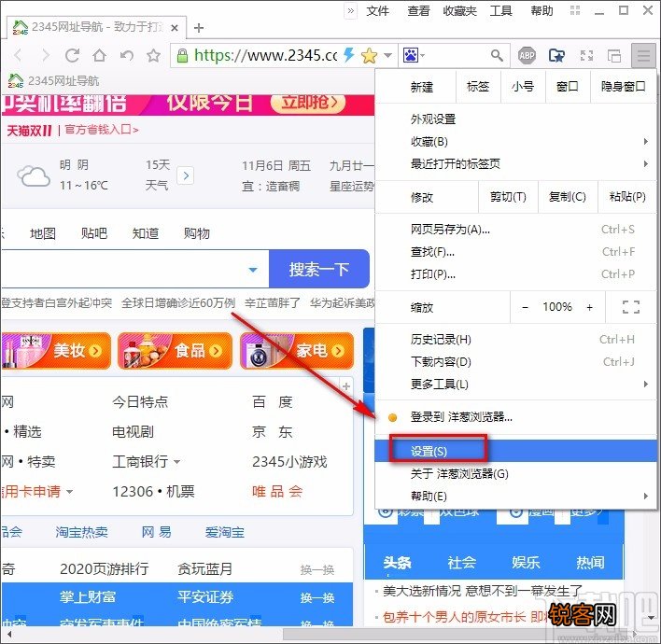The height and width of the screenshot is (644, 661).
Task: Click the 美妆 banner button
Action: click(56, 351)
